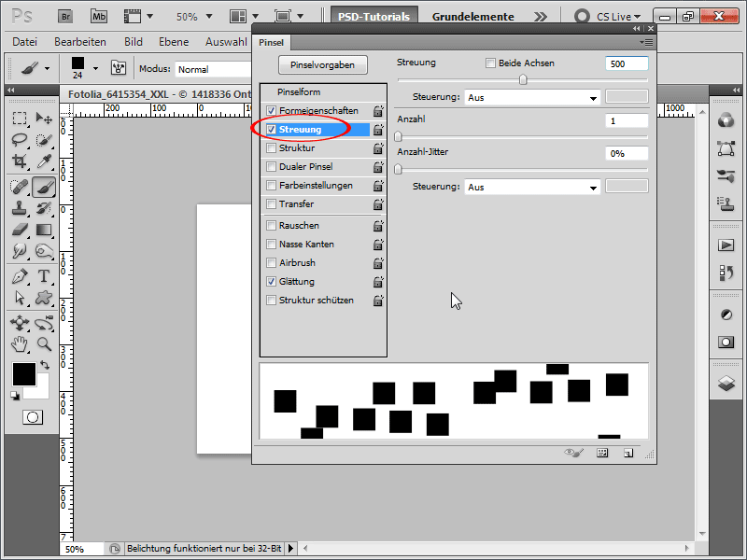
Task: Select the Hand tool
Action: point(20,344)
